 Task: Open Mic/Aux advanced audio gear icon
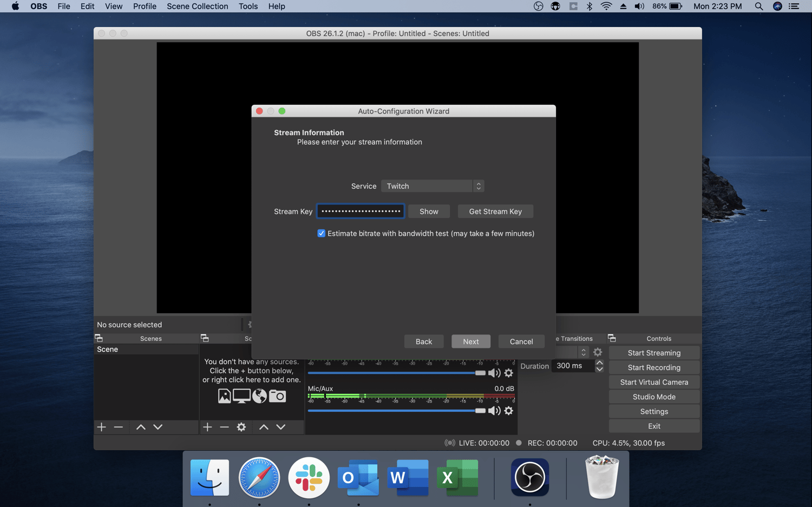(x=508, y=411)
